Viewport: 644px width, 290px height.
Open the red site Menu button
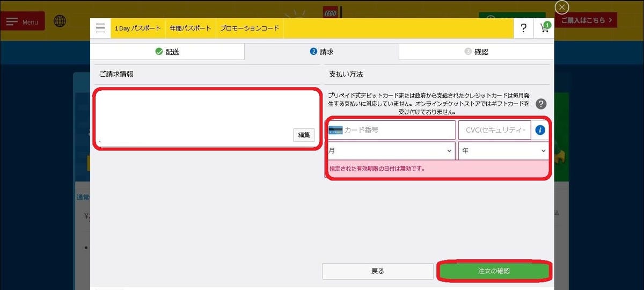click(x=23, y=21)
